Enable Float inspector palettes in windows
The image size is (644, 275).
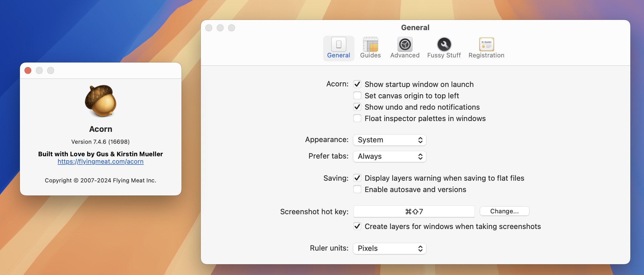(357, 118)
